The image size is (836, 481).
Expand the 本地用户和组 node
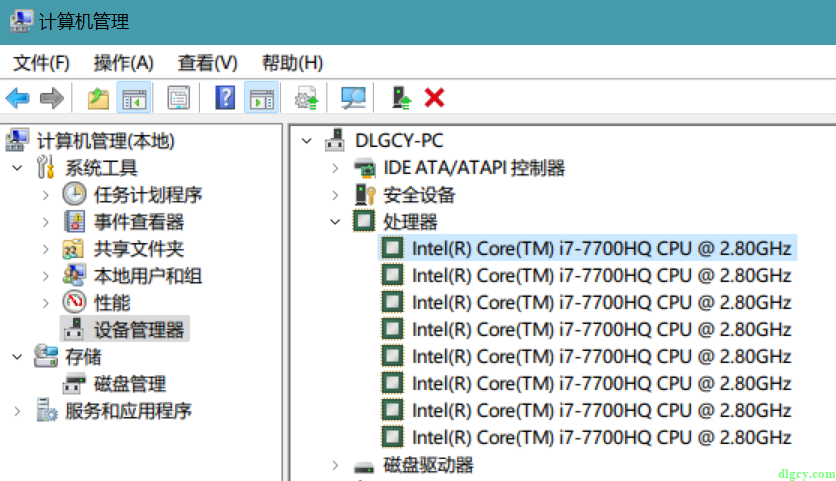click(x=46, y=276)
